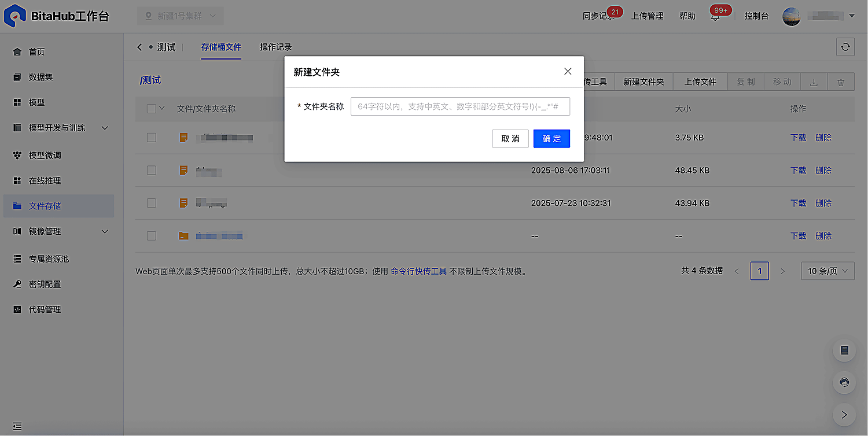868x436 pixels.
Task: Open the 新疆1号集群 cluster dropdown
Action: click(180, 16)
